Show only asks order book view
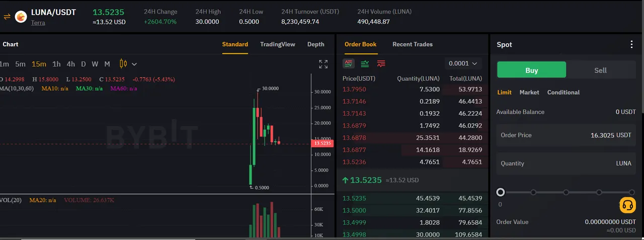The height and width of the screenshot is (240, 644). tap(381, 63)
